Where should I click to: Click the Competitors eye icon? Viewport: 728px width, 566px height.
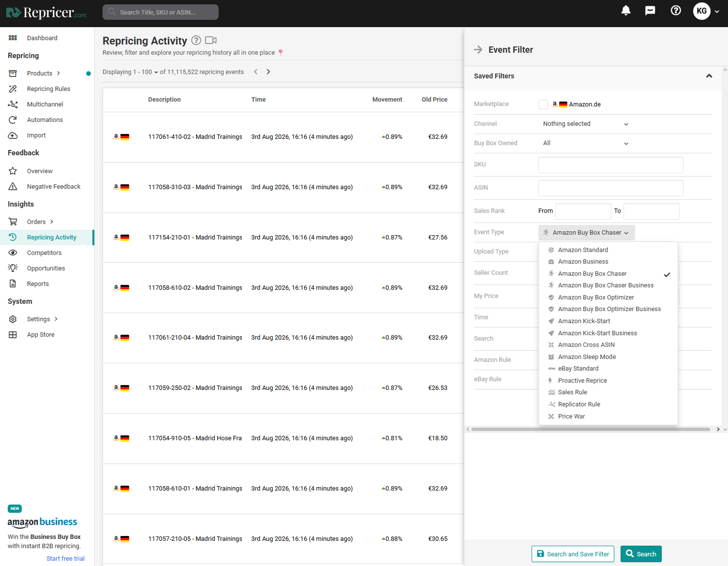pyautogui.click(x=13, y=253)
